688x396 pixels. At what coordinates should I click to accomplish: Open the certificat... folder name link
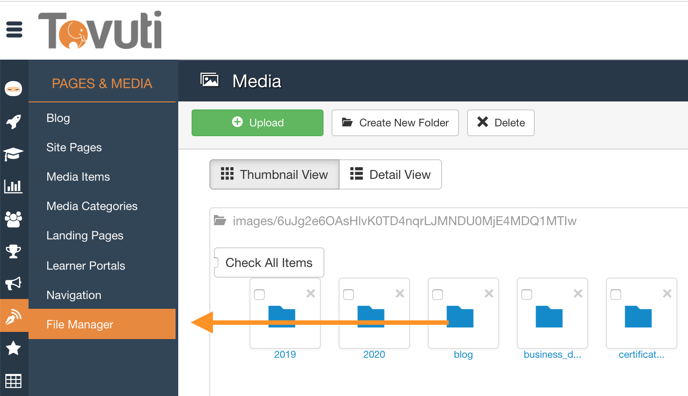tap(641, 354)
